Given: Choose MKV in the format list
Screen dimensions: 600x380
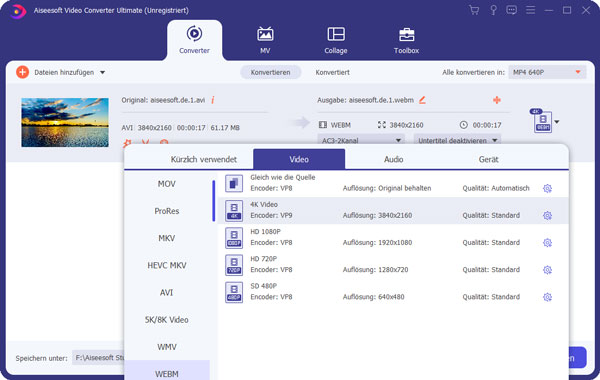Looking at the screenshot, I should click(x=167, y=238).
